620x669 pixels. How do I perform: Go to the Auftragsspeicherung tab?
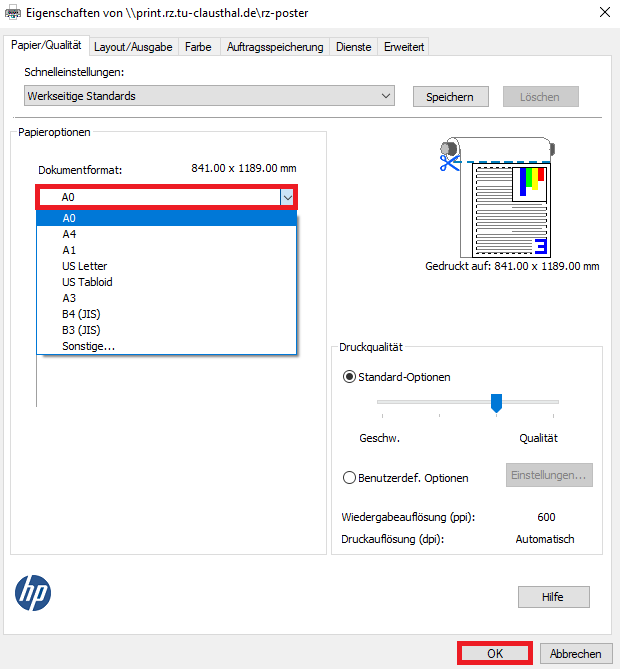[x=275, y=47]
